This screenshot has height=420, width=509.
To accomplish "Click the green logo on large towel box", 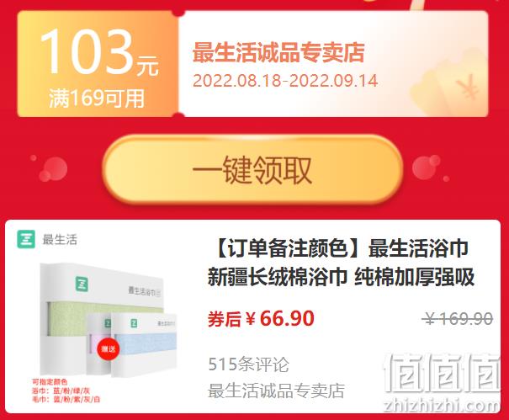I will point(82,284).
